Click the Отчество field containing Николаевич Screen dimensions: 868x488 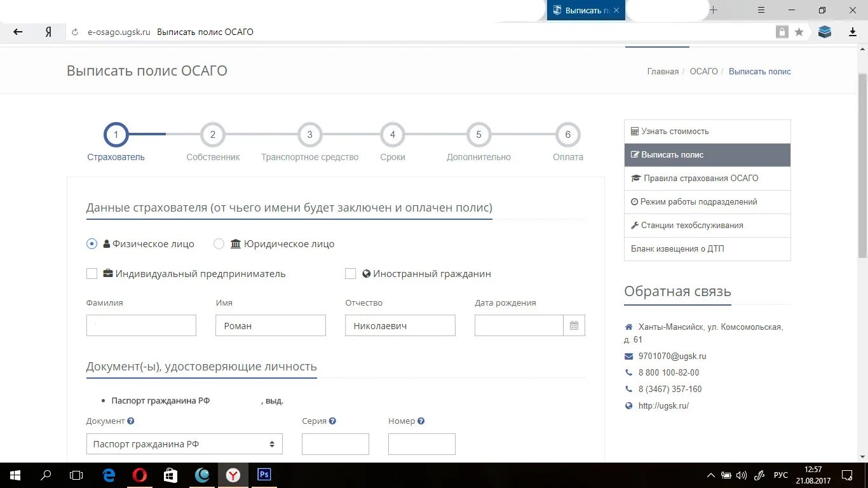400,325
